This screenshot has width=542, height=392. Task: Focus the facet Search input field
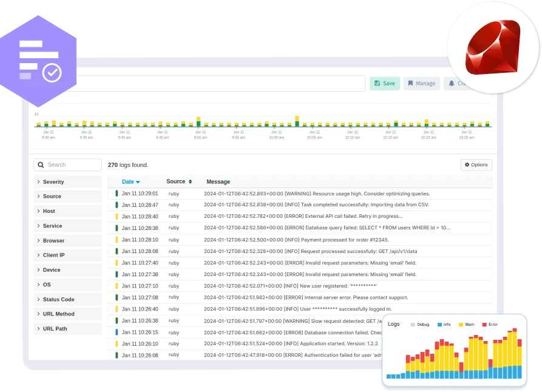pos(68,165)
